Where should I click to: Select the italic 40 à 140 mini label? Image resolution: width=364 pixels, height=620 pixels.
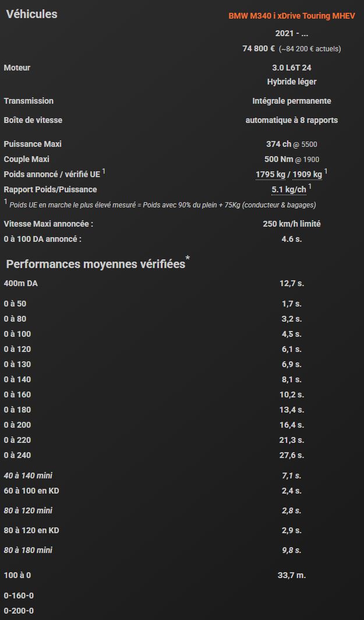point(28,475)
